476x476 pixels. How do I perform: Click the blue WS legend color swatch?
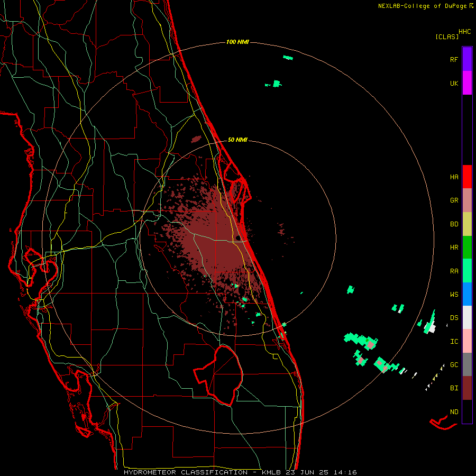[467, 294]
